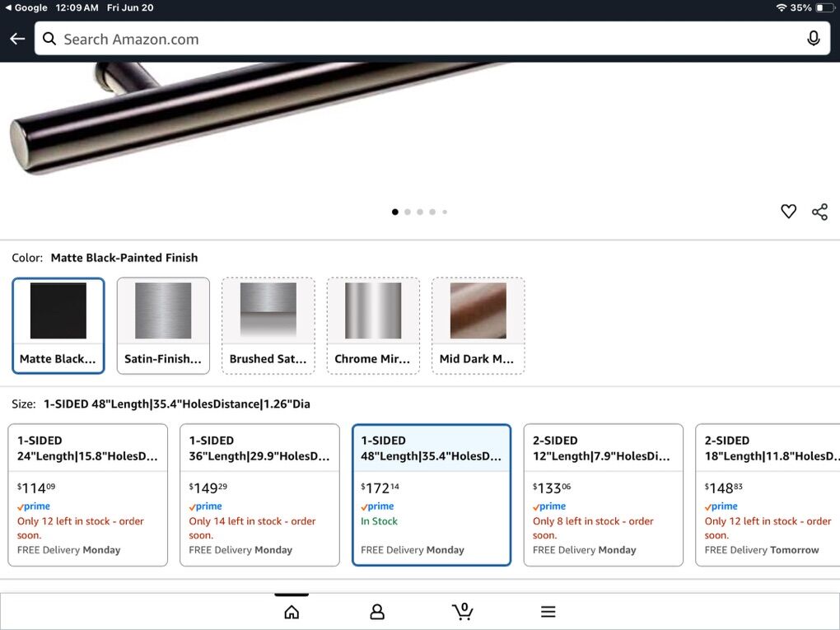Select 2-SIDED 12" length size option
The image size is (840, 630).
(x=603, y=494)
